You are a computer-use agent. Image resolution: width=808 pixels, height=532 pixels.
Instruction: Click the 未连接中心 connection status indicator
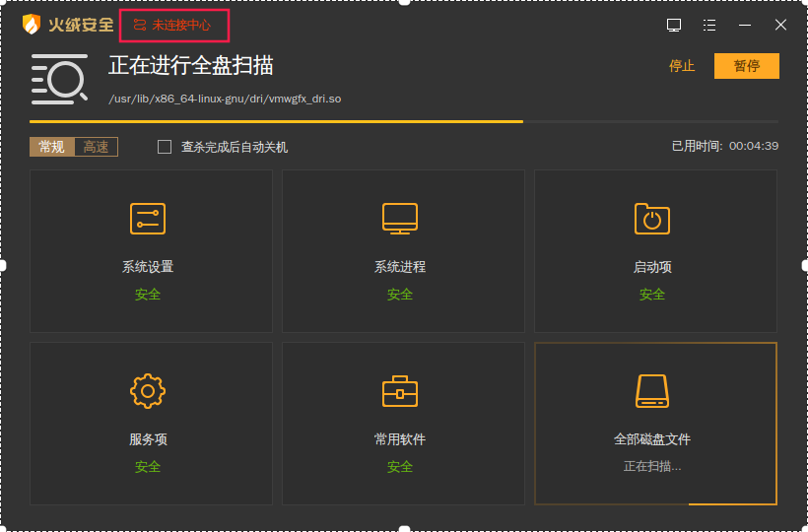pyautogui.click(x=172, y=25)
